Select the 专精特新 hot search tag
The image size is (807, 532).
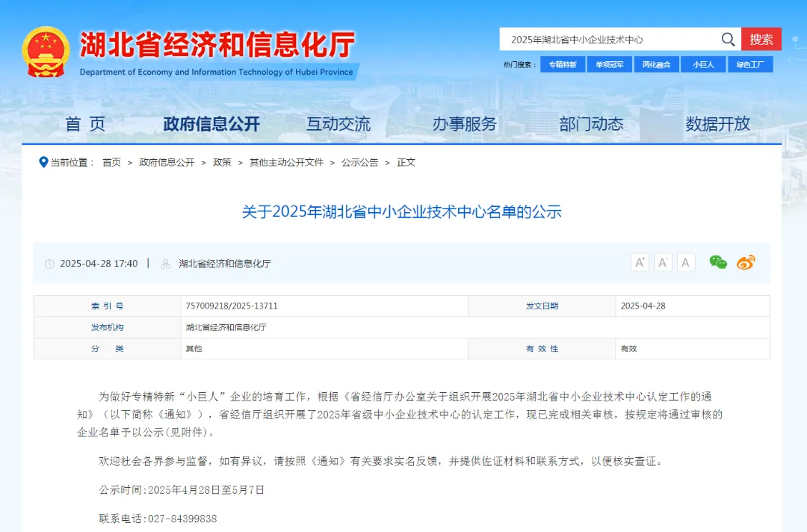[563, 65]
